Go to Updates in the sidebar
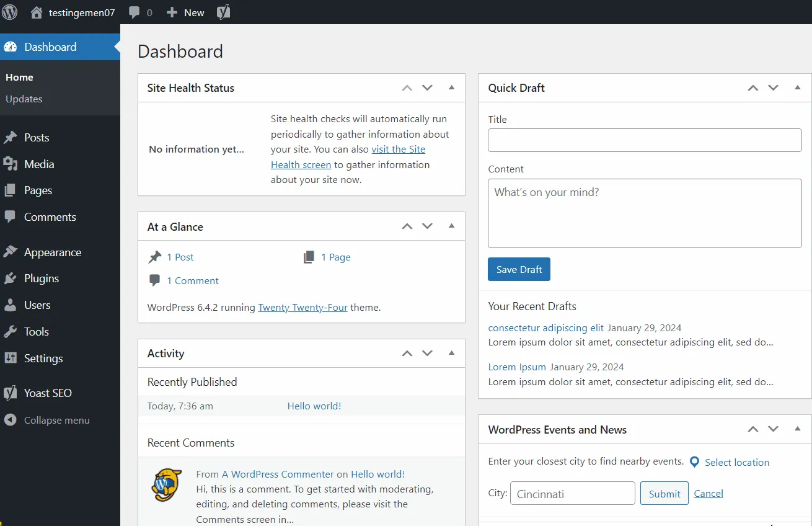The image size is (812, 526). [24, 99]
